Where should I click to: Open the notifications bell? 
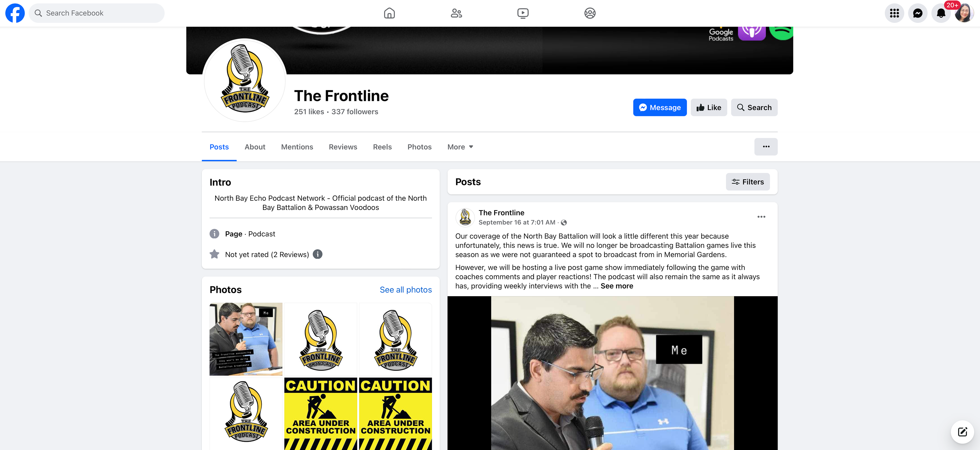(x=941, y=13)
